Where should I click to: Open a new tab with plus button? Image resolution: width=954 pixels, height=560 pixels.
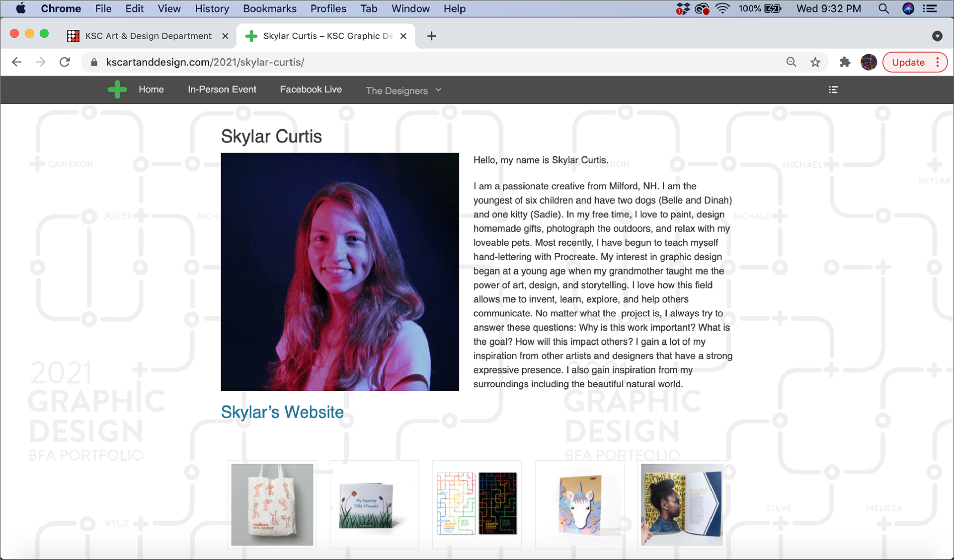tap(431, 36)
